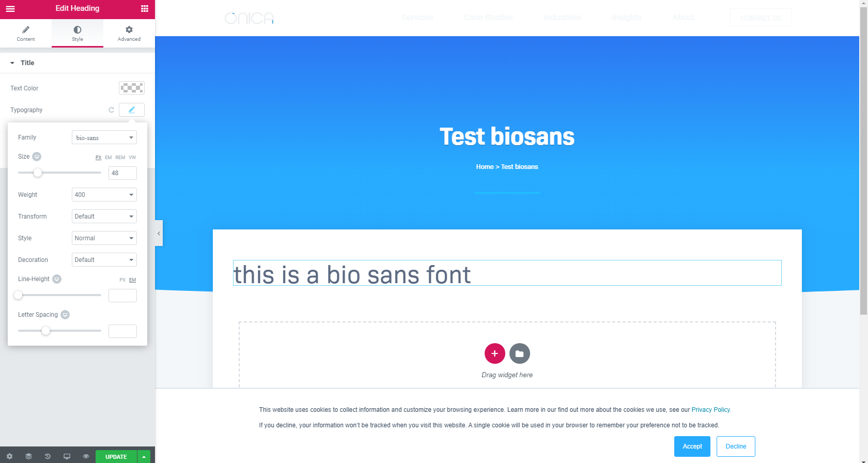Open the Text Color swatch
868x463 pixels.
click(x=132, y=88)
